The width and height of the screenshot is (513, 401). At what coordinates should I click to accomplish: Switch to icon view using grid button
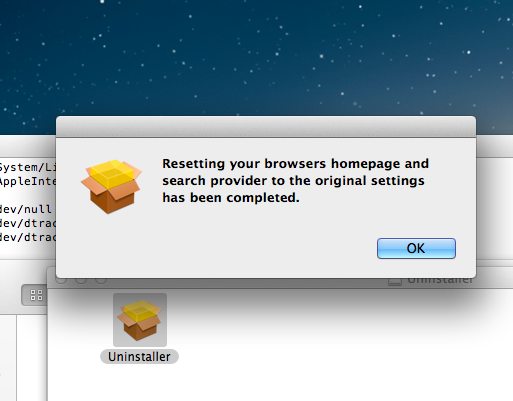pyautogui.click(x=36, y=295)
